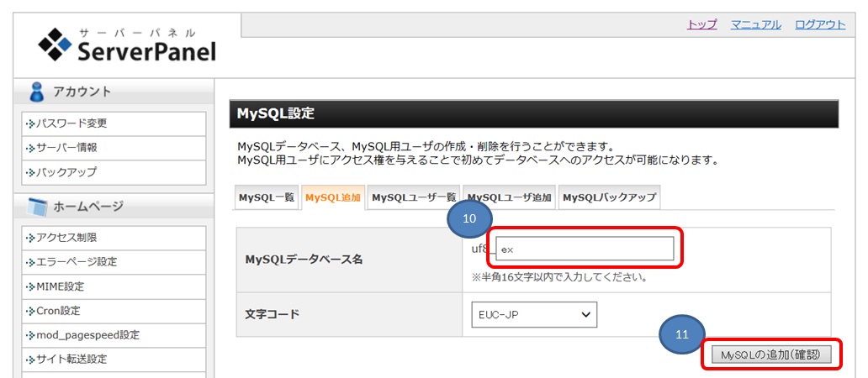Viewport: 868px width, 378px height.
Task: Open the 文字コード EUC-JP dropdown
Action: pyautogui.click(x=534, y=314)
